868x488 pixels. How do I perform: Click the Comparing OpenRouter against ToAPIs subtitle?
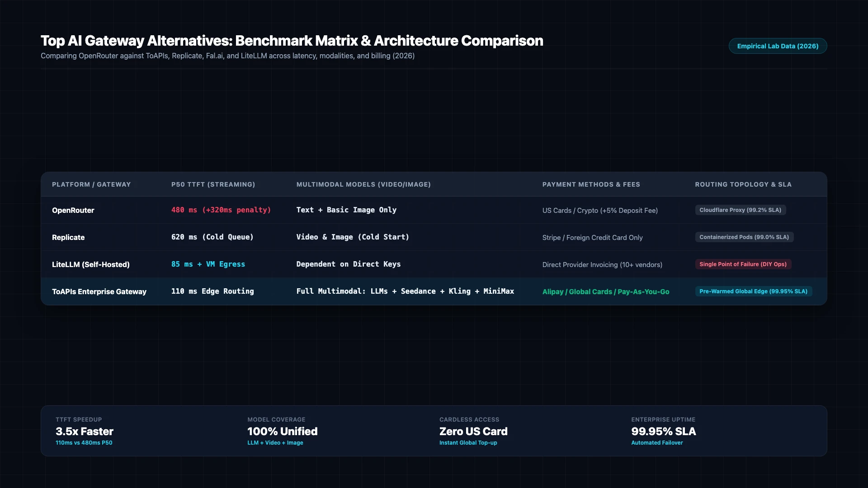coord(227,56)
